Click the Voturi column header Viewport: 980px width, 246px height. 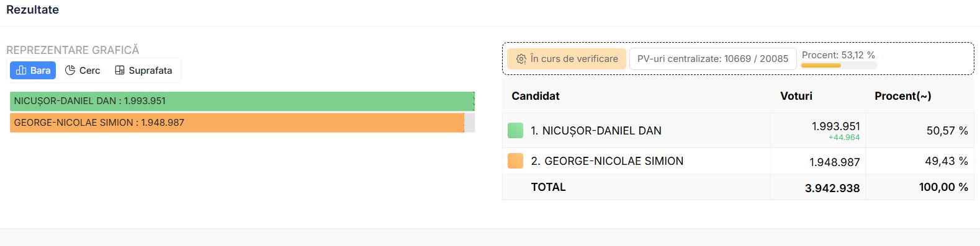click(796, 96)
